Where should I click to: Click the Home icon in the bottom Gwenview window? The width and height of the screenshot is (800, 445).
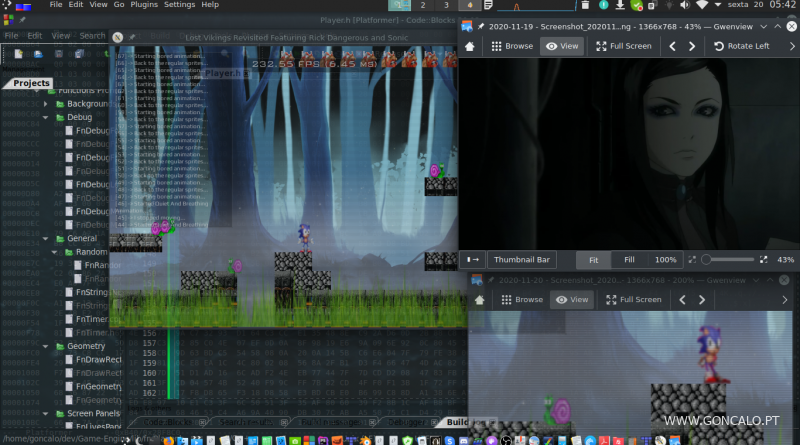click(x=480, y=300)
